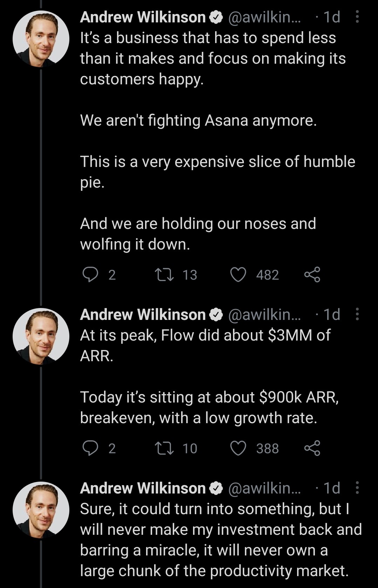Open Andrew Wilkinson's avatar on first tweet

coord(41,39)
